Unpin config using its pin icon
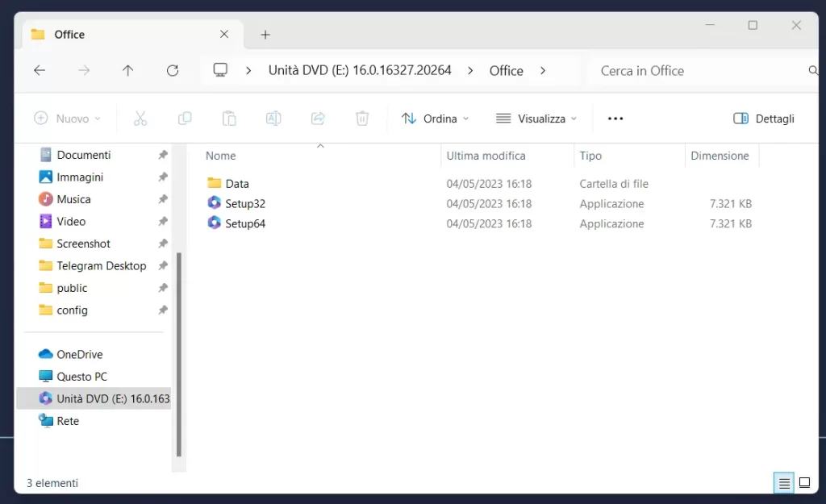Image resolution: width=826 pixels, height=504 pixels. (x=163, y=310)
